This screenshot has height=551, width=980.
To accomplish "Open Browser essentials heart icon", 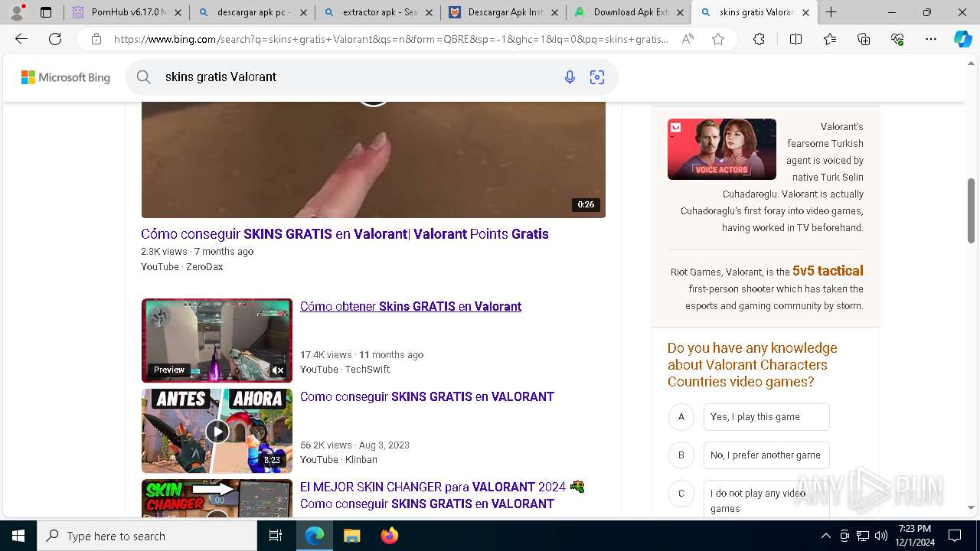I will tap(897, 39).
